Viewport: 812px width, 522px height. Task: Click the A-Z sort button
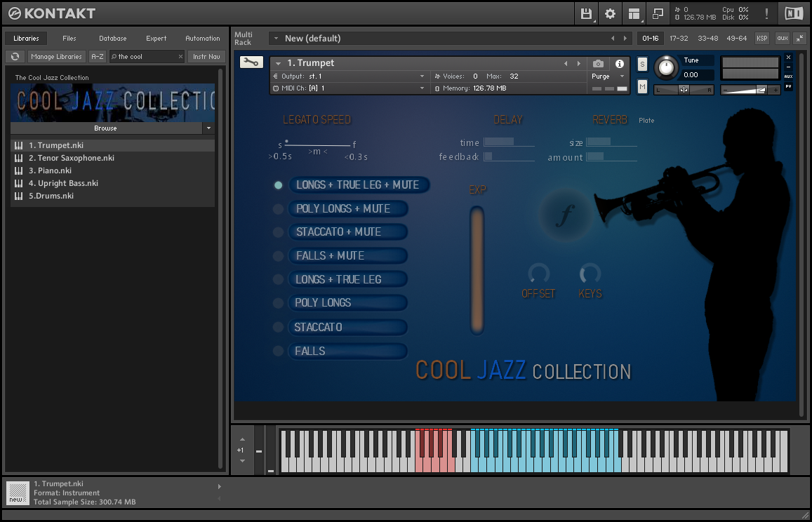pos(98,56)
